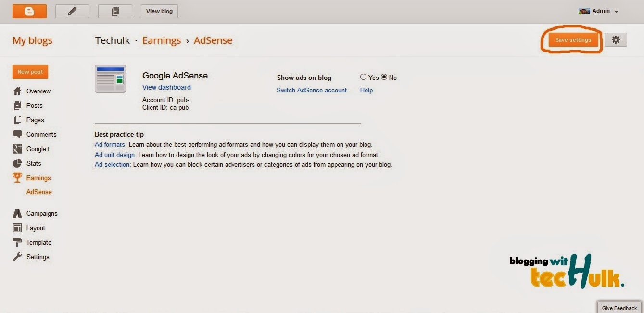644x313 pixels.
Task: Select No for Show ads on blog
Action: (384, 77)
